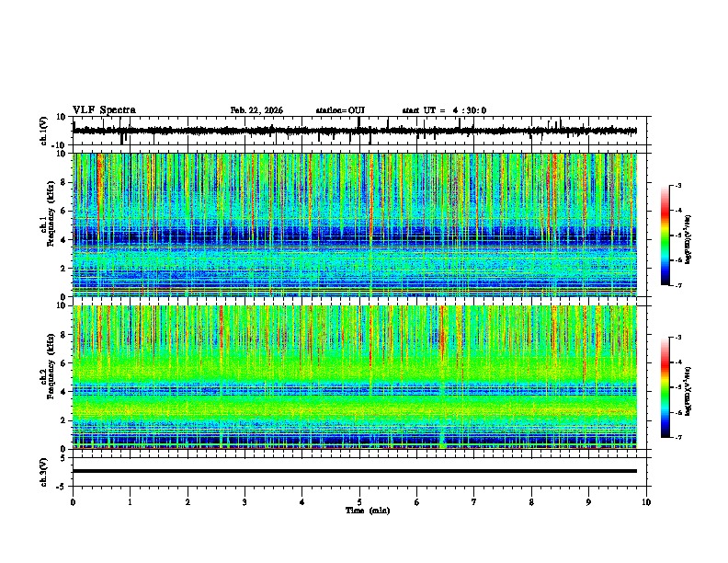
Task: Click the '7' tick label on Time axis
Action: click(x=474, y=502)
